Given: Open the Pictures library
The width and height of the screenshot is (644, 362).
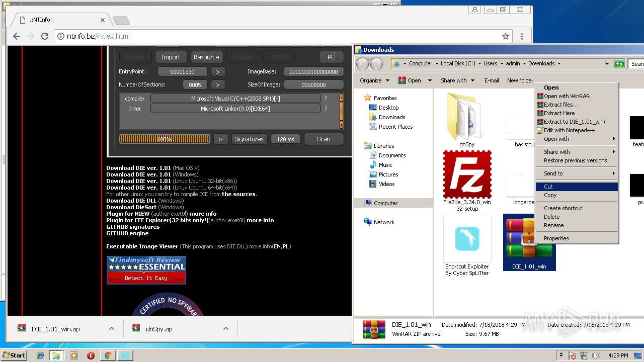Looking at the screenshot, I should pos(388,174).
